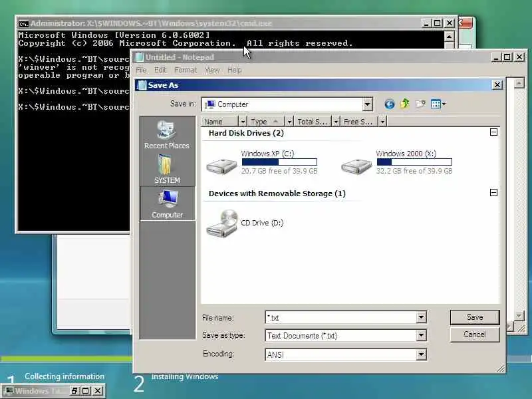Open the Views menu icon in Save As
The width and height of the screenshot is (532, 399).
click(x=438, y=104)
